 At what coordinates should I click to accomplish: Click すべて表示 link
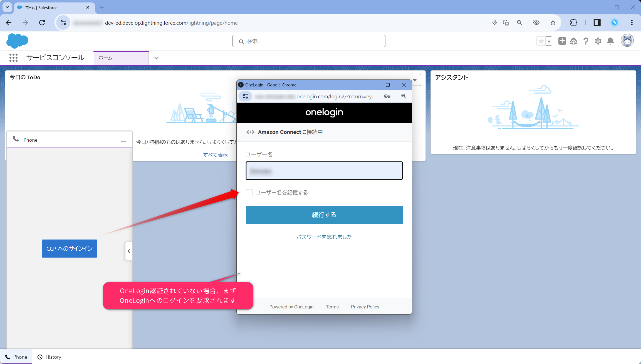(x=215, y=155)
